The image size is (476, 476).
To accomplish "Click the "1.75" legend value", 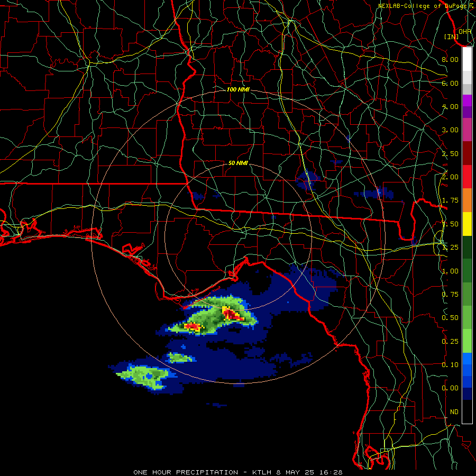I will click(450, 200).
